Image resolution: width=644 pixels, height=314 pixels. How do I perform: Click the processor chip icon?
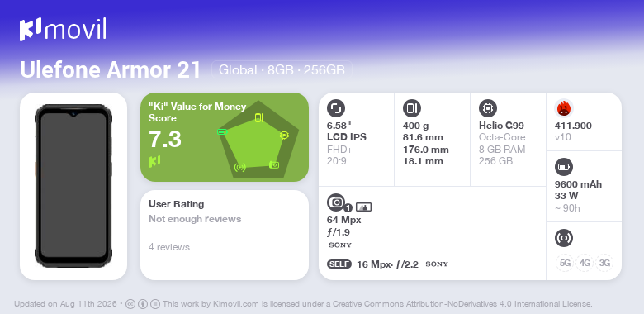(x=488, y=108)
